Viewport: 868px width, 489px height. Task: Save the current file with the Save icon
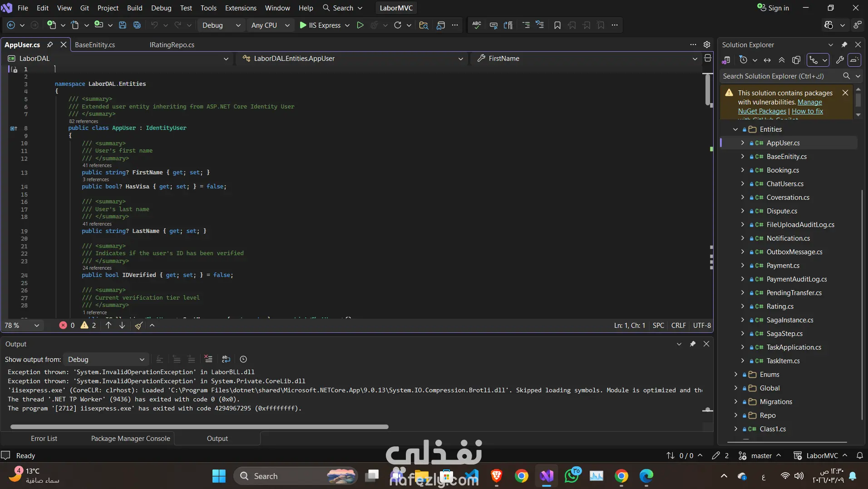(123, 25)
